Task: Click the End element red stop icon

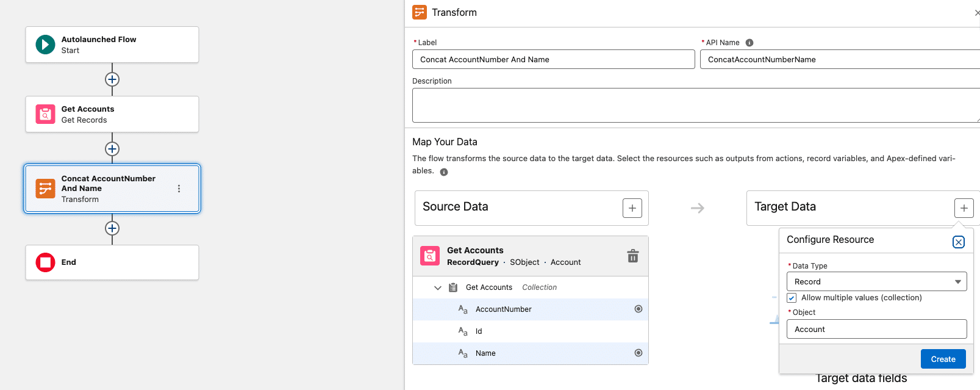Action: 45,262
